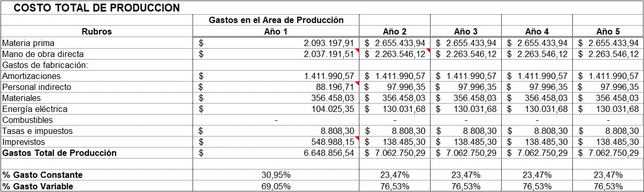This screenshot has height=192, width=644.
Task: Select Amortizaciones Año 3 value cell
Action: point(466,76)
